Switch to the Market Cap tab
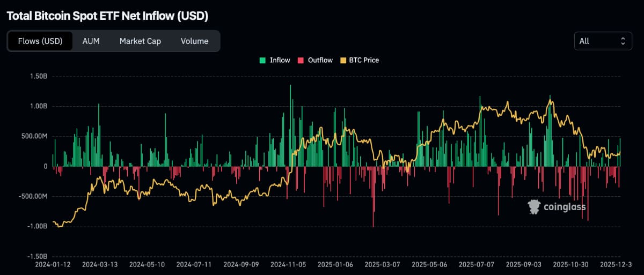644x275 pixels. (140, 41)
